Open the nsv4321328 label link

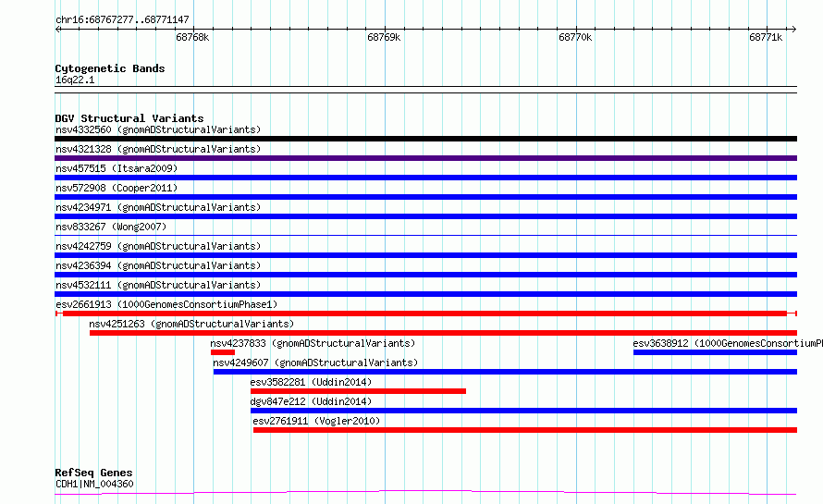click(158, 149)
